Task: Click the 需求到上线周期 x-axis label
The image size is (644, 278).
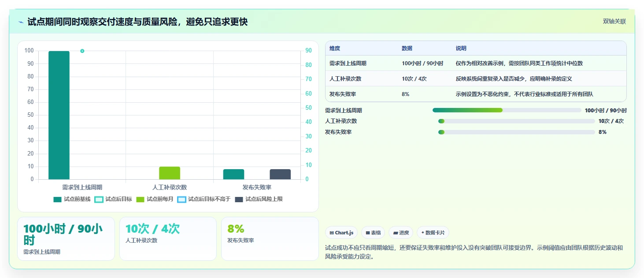Action: tap(82, 187)
